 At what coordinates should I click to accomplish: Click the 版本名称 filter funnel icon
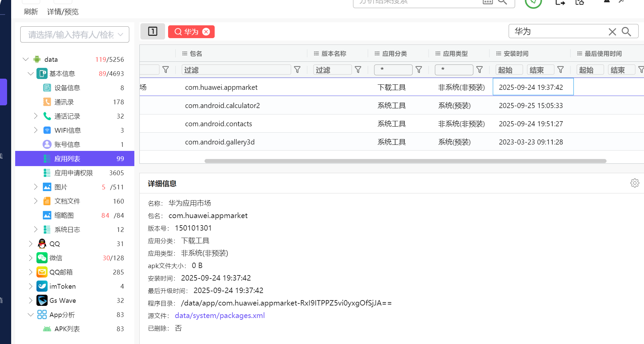(x=358, y=70)
